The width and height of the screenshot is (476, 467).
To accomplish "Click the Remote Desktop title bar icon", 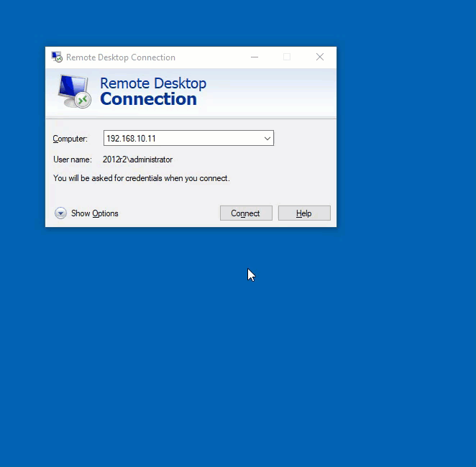I will coord(57,57).
